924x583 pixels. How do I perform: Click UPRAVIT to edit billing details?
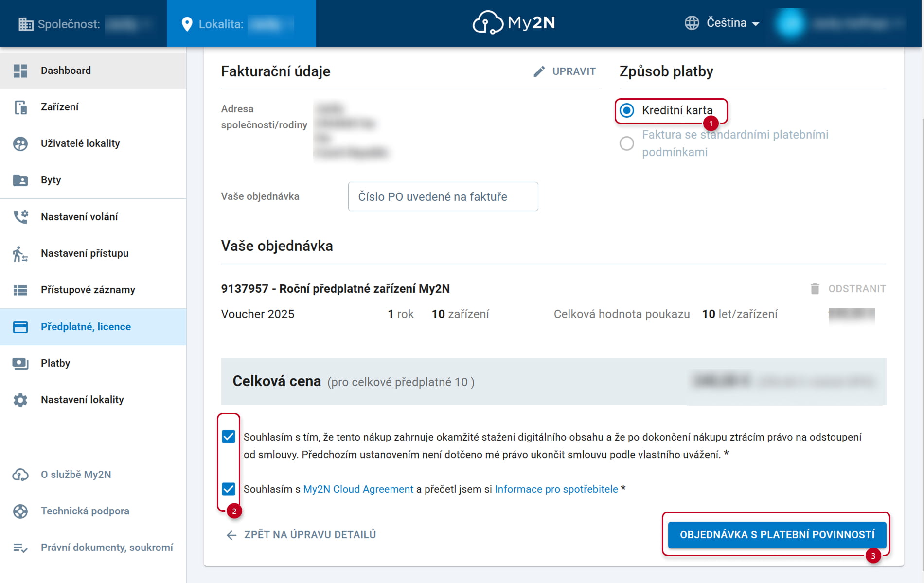pyautogui.click(x=564, y=71)
